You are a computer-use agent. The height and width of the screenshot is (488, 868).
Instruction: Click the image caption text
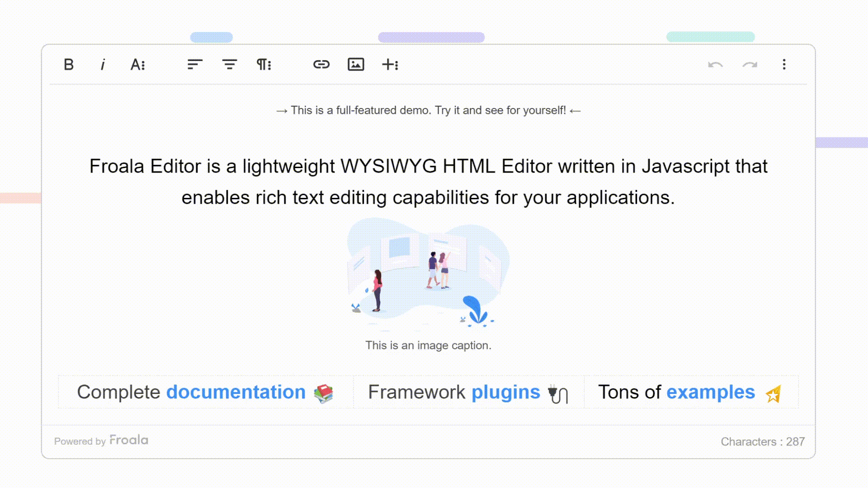pos(428,346)
